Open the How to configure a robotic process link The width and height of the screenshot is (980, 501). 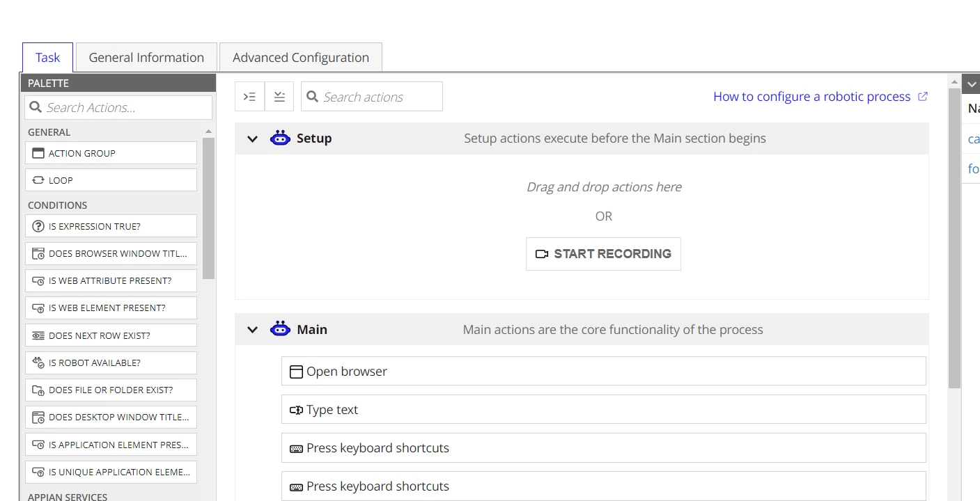[820, 97]
